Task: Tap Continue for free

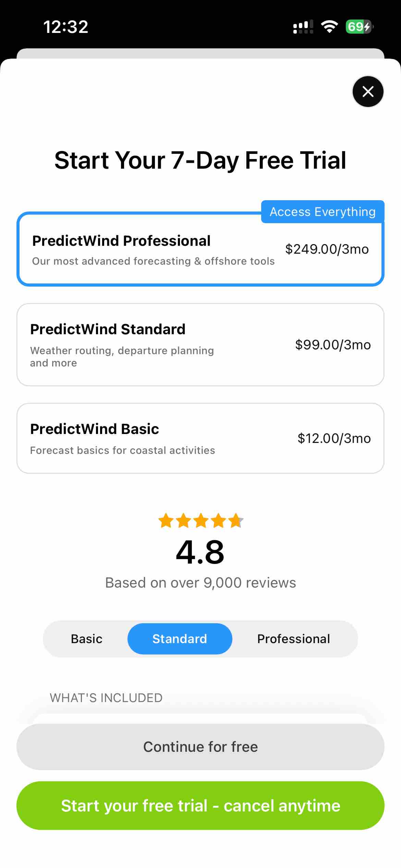Action: [x=200, y=747]
